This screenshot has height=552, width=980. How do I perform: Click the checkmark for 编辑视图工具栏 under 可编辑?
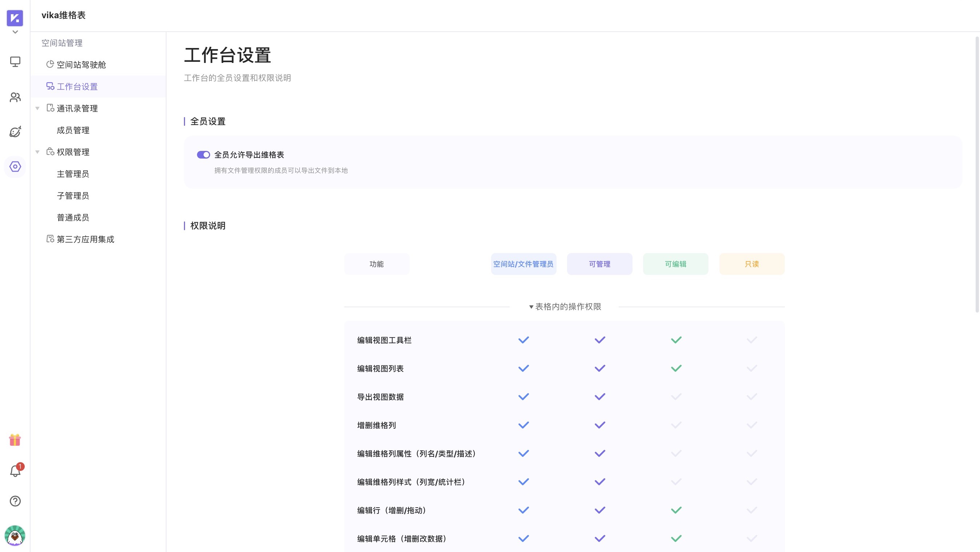pyautogui.click(x=676, y=340)
